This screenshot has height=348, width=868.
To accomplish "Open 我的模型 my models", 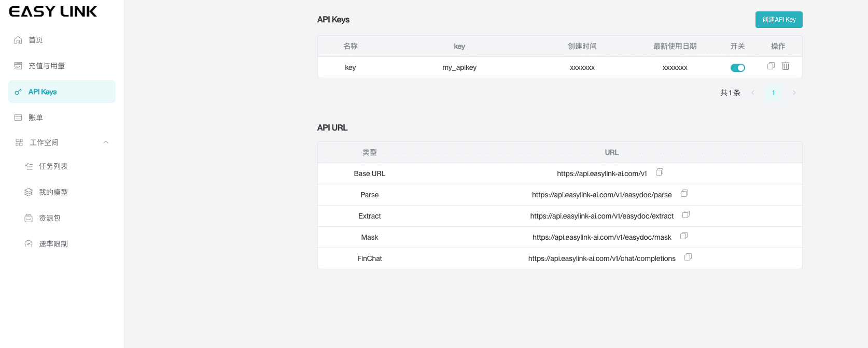I will click(x=53, y=192).
